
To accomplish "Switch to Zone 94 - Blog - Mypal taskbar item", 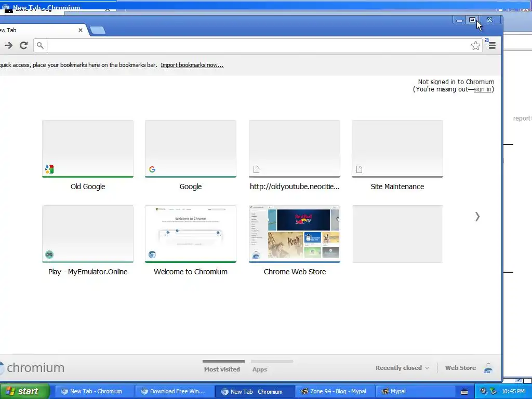I will click(x=334, y=391).
